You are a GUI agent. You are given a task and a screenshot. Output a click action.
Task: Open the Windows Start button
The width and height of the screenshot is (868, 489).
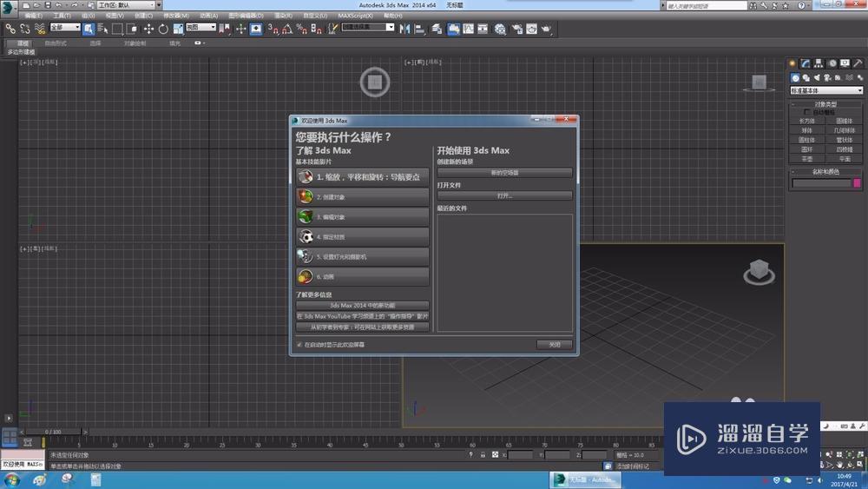click(x=12, y=479)
